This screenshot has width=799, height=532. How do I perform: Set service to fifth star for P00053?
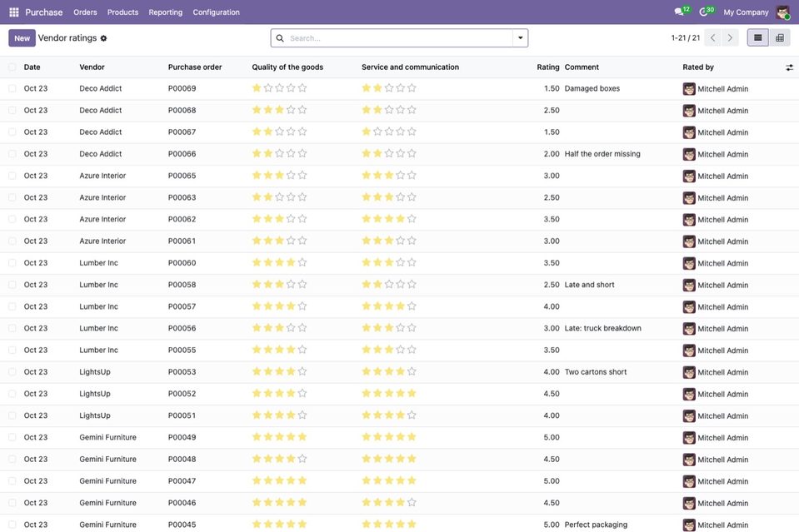pos(412,371)
